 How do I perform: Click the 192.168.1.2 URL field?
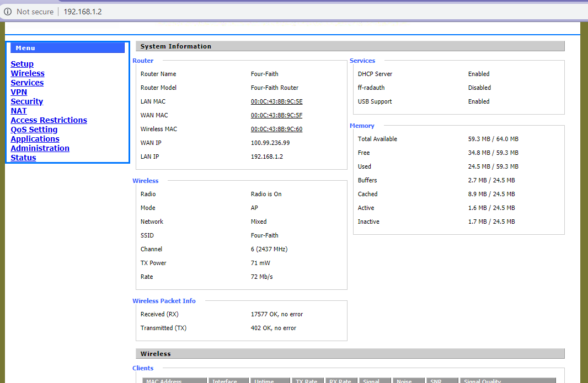[83, 12]
